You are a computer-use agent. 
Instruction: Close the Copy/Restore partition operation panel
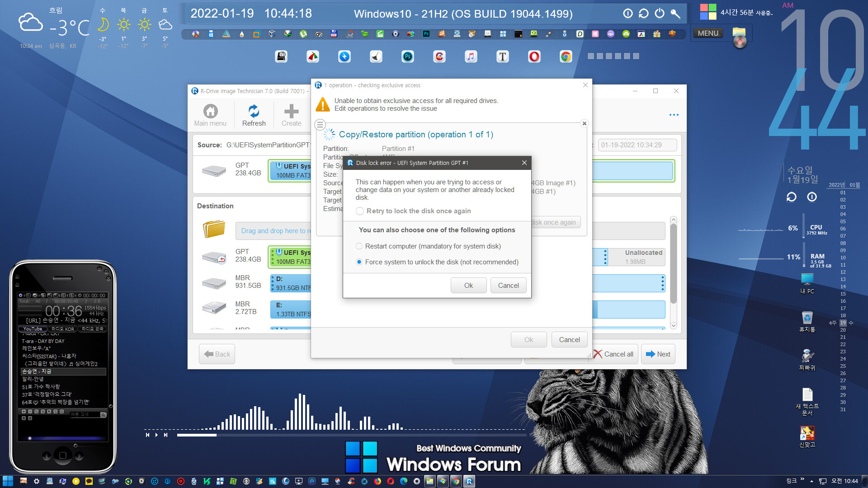tap(584, 123)
